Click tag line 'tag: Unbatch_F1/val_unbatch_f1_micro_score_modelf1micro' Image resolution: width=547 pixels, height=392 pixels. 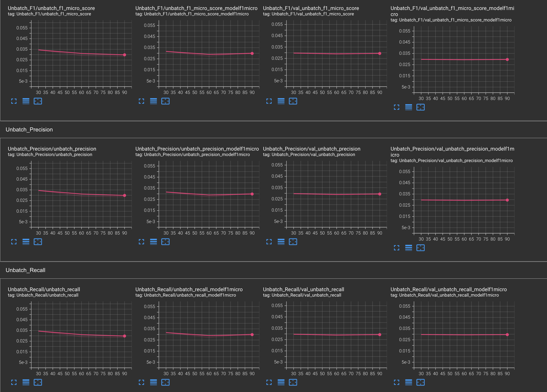tap(451, 20)
